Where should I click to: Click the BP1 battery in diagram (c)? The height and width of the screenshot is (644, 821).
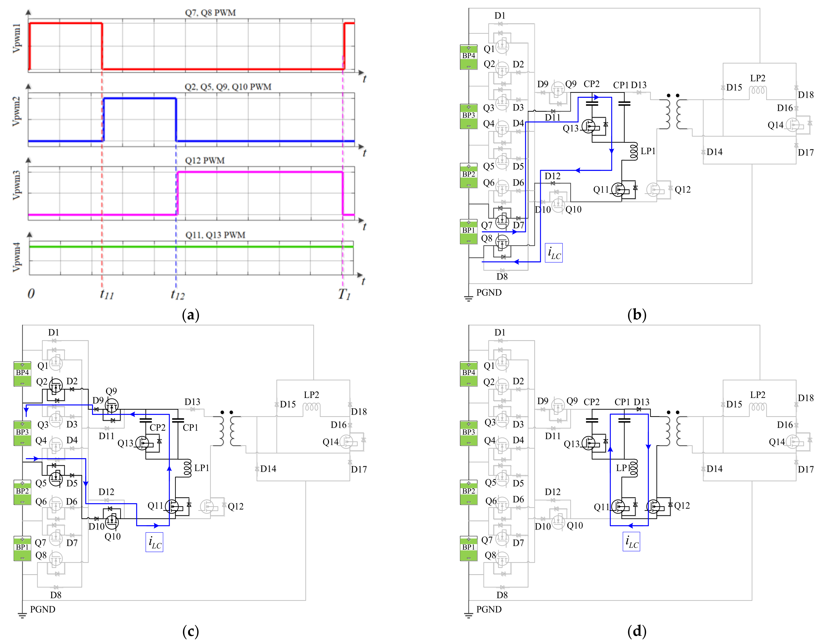coord(22,548)
